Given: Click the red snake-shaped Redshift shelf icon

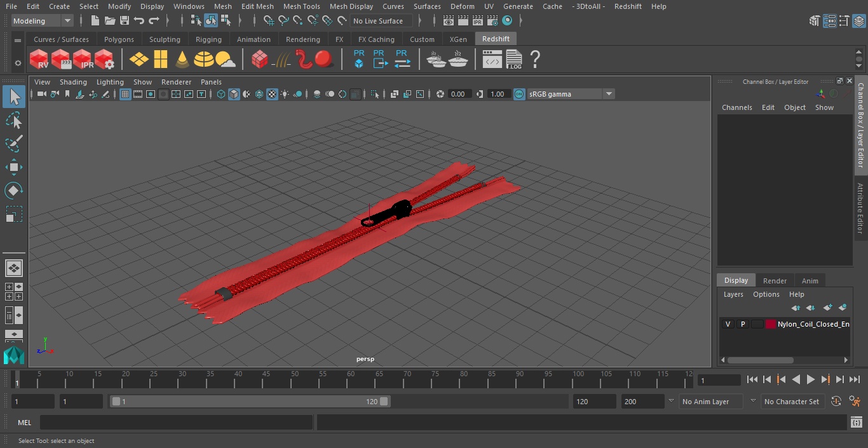Looking at the screenshot, I should (304, 60).
